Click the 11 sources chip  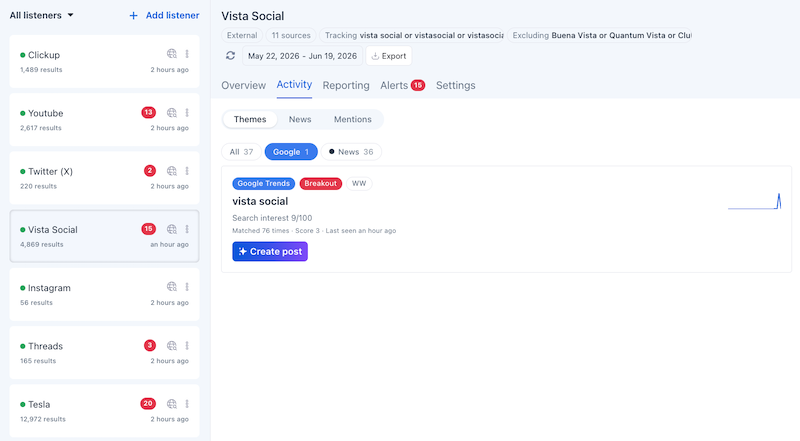291,35
